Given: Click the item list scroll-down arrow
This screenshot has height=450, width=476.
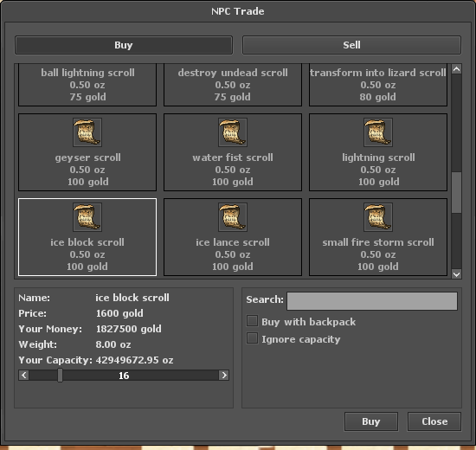Looking at the screenshot, I should [457, 274].
